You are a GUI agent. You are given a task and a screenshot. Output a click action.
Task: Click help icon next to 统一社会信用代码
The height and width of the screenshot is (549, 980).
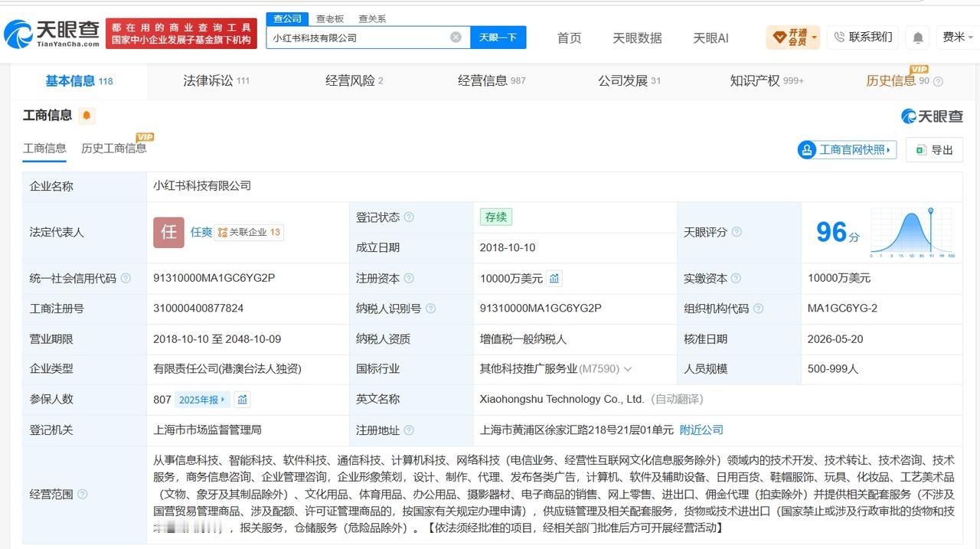[x=126, y=279]
